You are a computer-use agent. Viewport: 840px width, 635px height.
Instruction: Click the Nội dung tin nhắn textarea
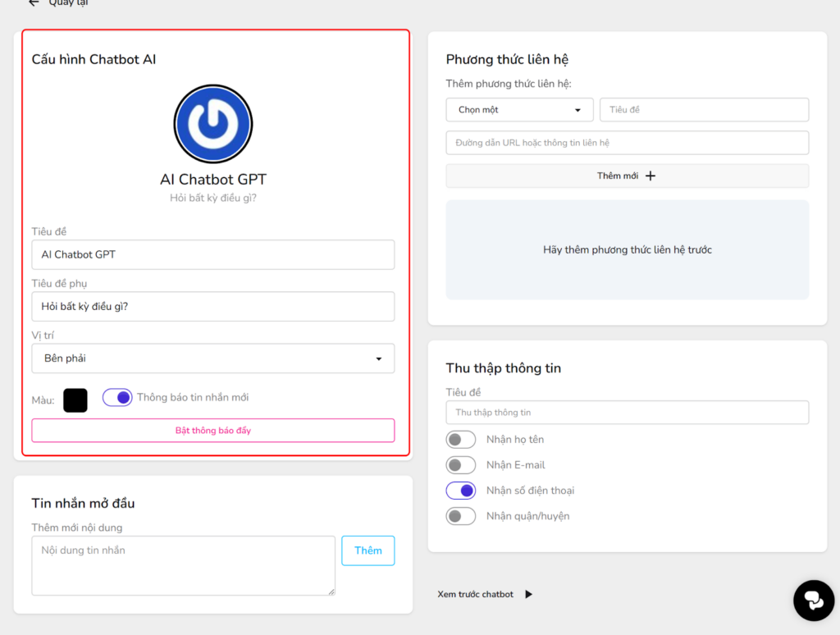point(183,565)
